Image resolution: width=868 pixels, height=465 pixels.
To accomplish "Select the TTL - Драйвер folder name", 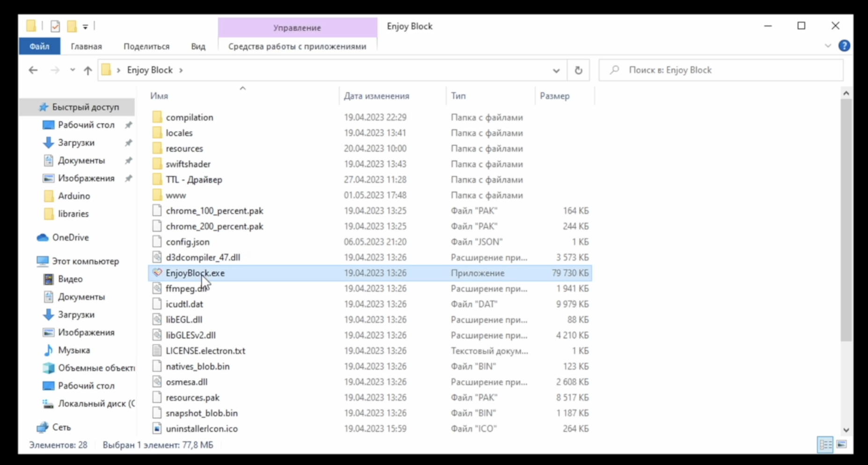I will tap(194, 180).
